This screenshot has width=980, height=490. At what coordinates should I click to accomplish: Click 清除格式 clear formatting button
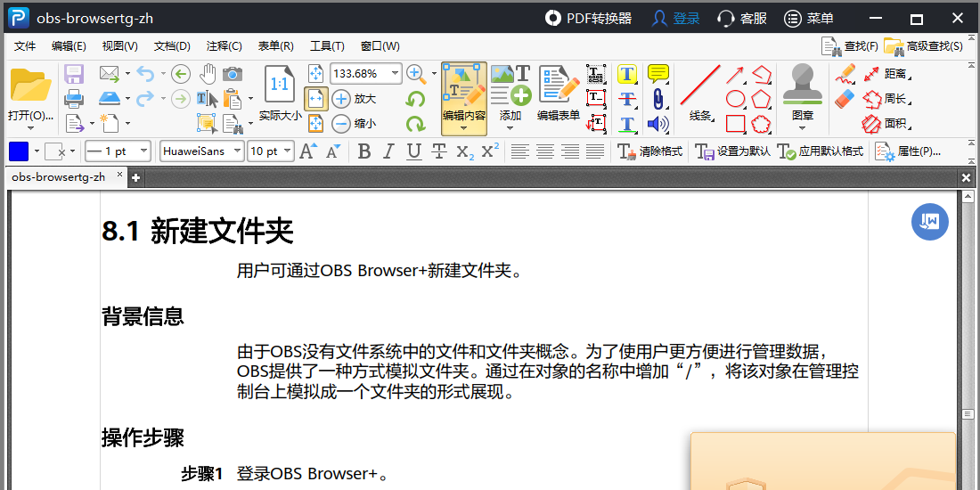650,151
